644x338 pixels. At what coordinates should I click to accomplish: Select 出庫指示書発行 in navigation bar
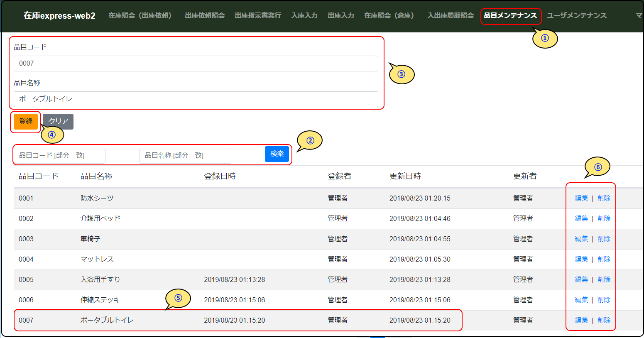(258, 16)
